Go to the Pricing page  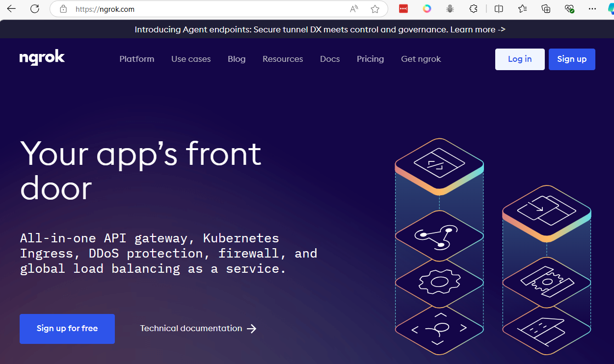(x=370, y=59)
